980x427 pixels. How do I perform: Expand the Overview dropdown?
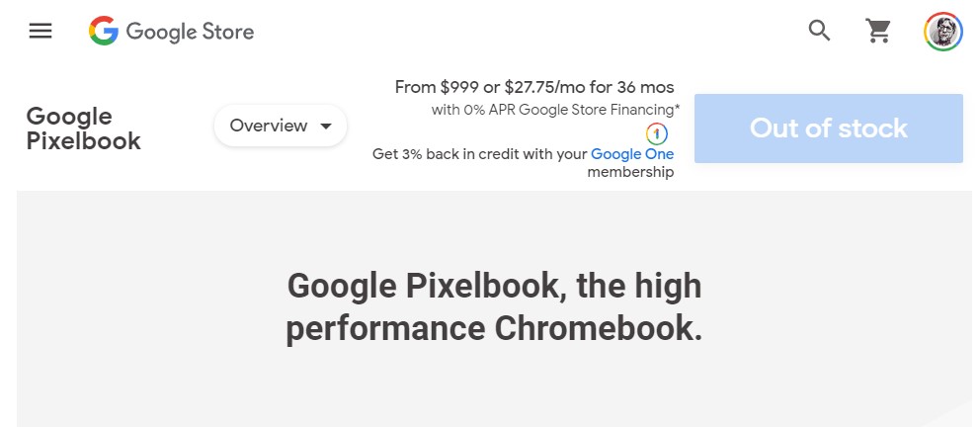pos(281,126)
